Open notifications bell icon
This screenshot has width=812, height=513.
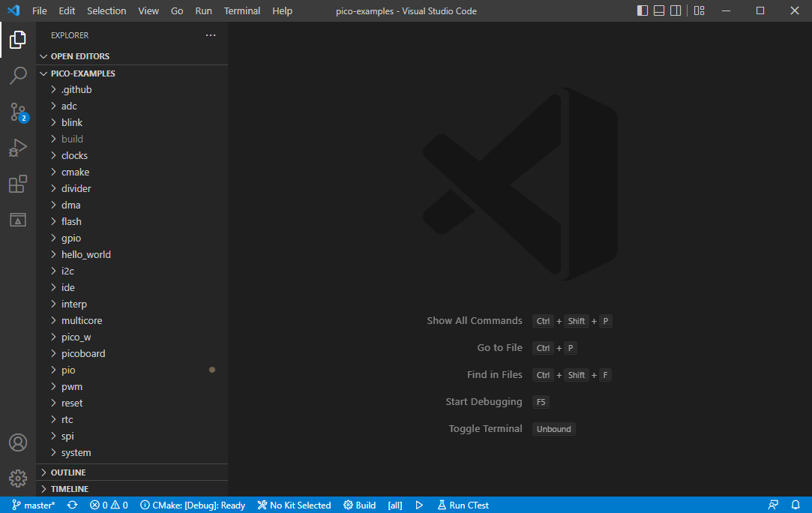796,505
